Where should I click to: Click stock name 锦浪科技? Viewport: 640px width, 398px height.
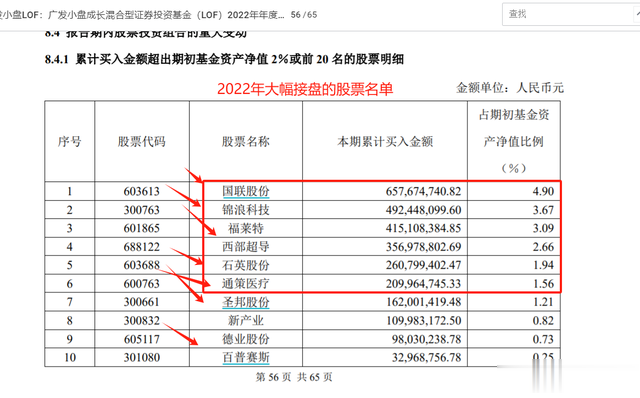click(x=246, y=210)
